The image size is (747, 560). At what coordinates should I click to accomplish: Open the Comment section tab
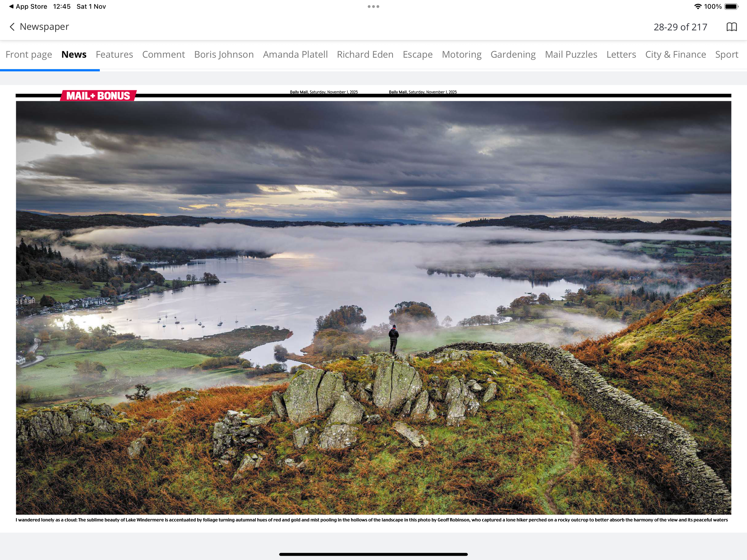pyautogui.click(x=163, y=54)
